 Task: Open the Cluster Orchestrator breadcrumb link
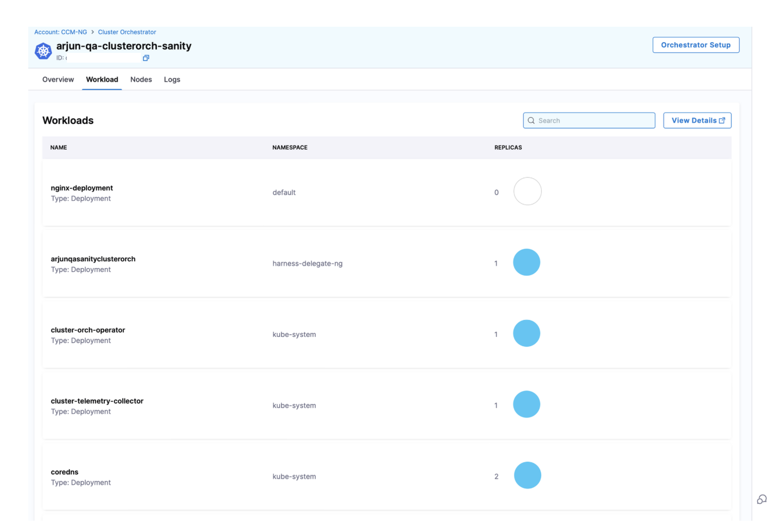(x=127, y=32)
